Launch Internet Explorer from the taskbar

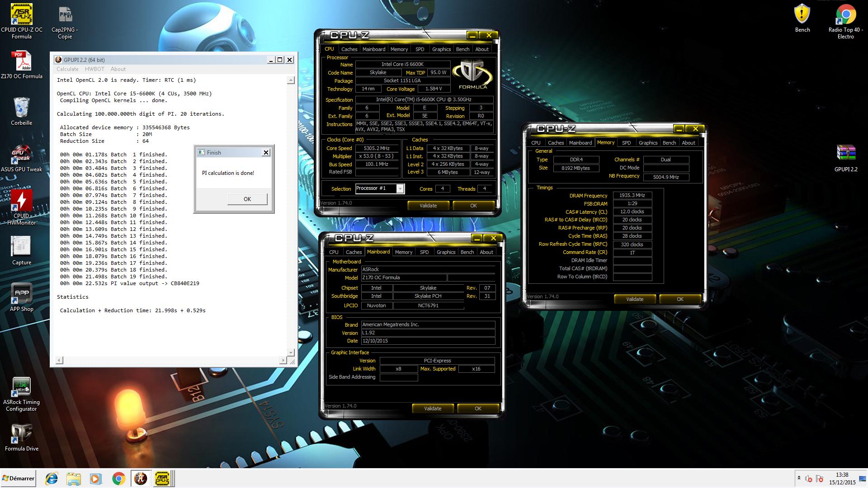(x=52, y=479)
